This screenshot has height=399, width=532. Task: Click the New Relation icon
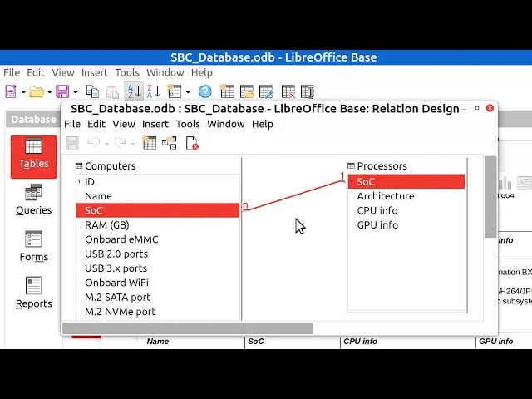click(x=170, y=143)
